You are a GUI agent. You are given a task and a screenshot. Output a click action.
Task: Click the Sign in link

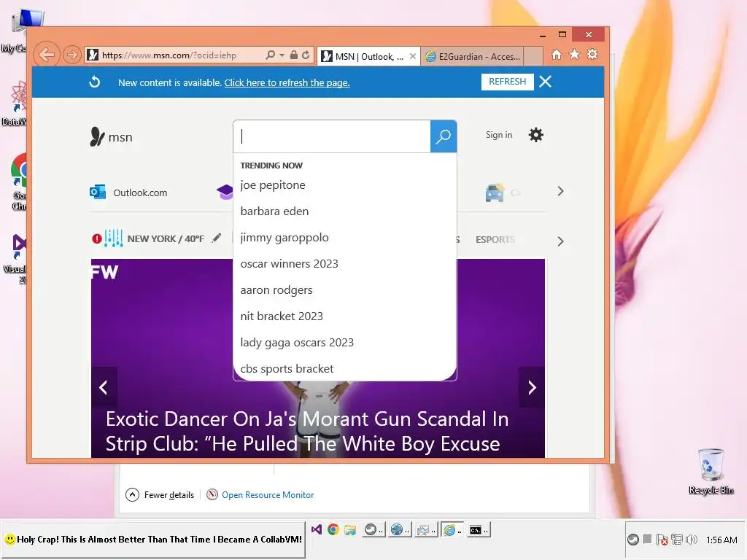click(x=499, y=135)
